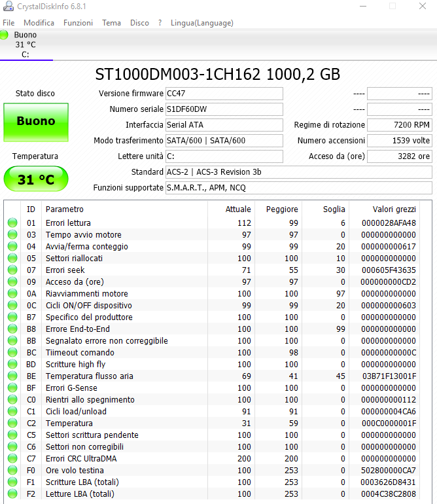
Task: Click the status icon for Temperatura flusso aria
Action: [x=12, y=376]
